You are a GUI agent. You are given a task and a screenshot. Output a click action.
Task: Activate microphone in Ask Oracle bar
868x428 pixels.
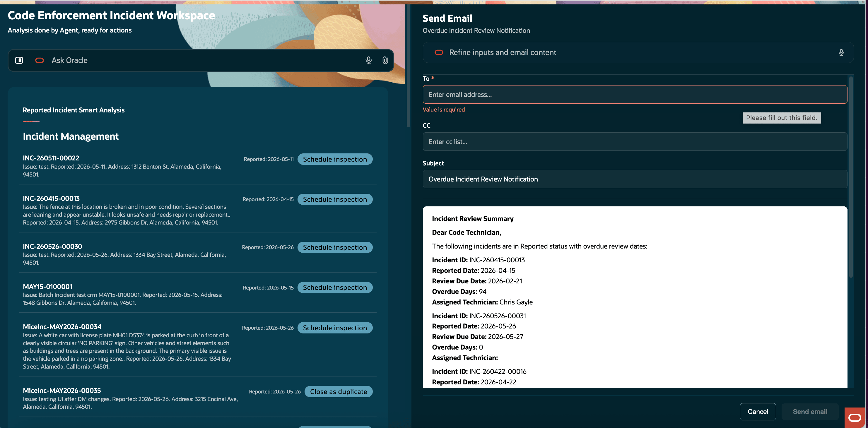369,60
